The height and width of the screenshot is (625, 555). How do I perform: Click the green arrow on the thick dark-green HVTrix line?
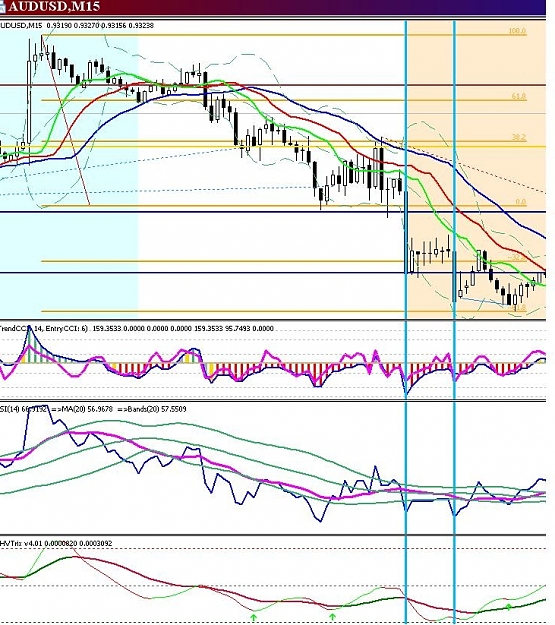[x=508, y=607]
